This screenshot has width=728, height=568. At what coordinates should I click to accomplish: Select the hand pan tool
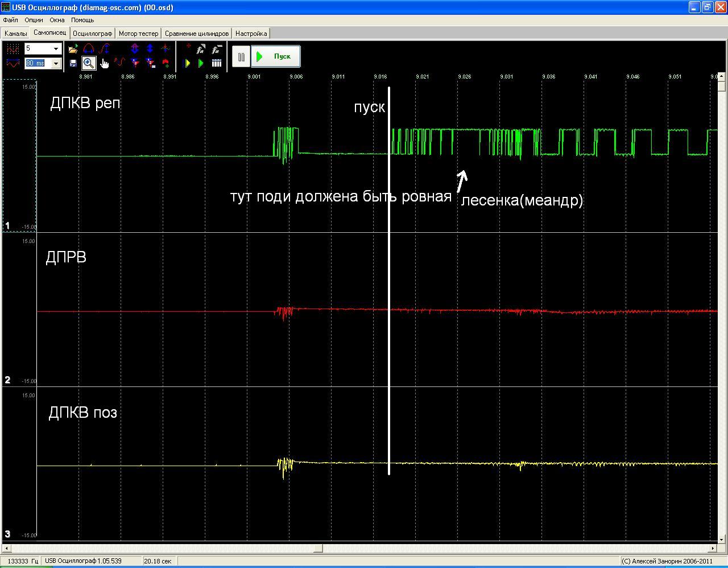(104, 63)
